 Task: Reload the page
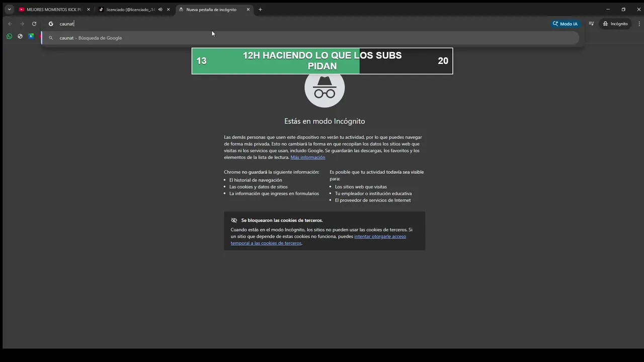[34, 24]
